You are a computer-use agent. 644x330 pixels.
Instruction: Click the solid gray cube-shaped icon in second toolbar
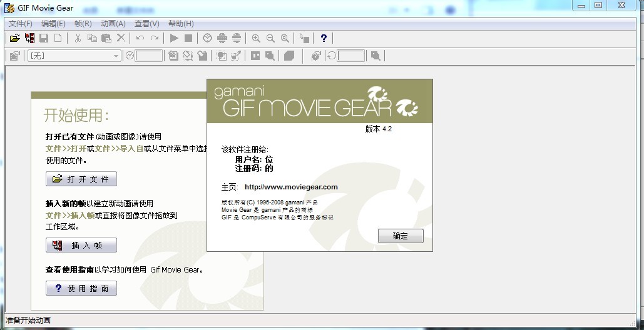coord(289,56)
